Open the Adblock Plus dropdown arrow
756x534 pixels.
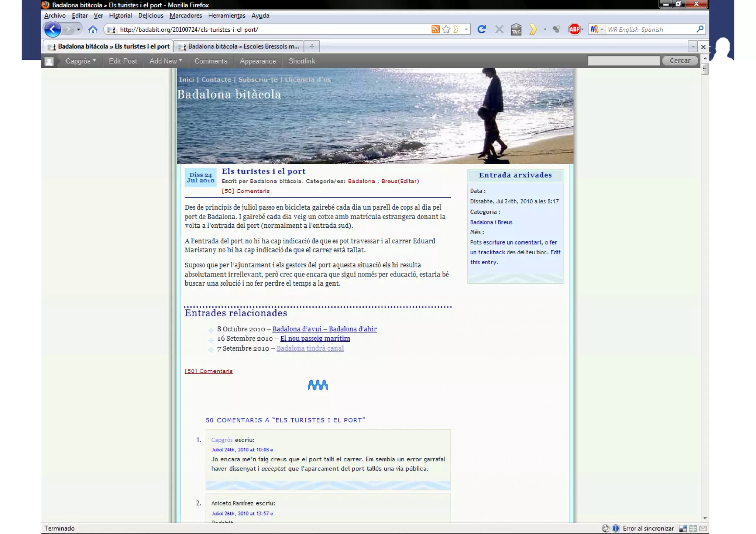tap(582, 30)
